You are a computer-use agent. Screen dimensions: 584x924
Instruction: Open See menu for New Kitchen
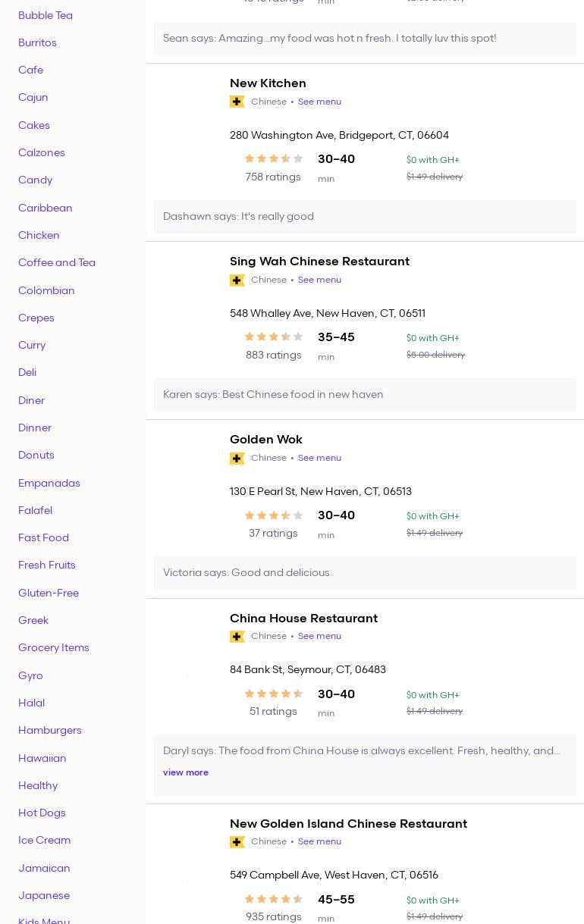click(x=319, y=102)
